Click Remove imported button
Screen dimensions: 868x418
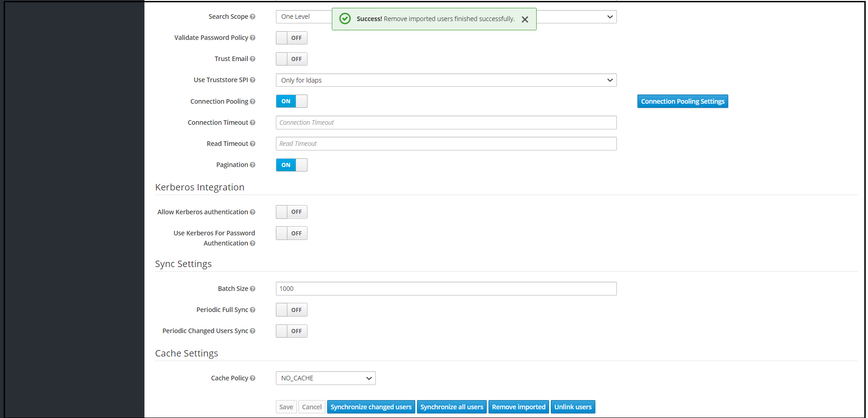(518, 407)
